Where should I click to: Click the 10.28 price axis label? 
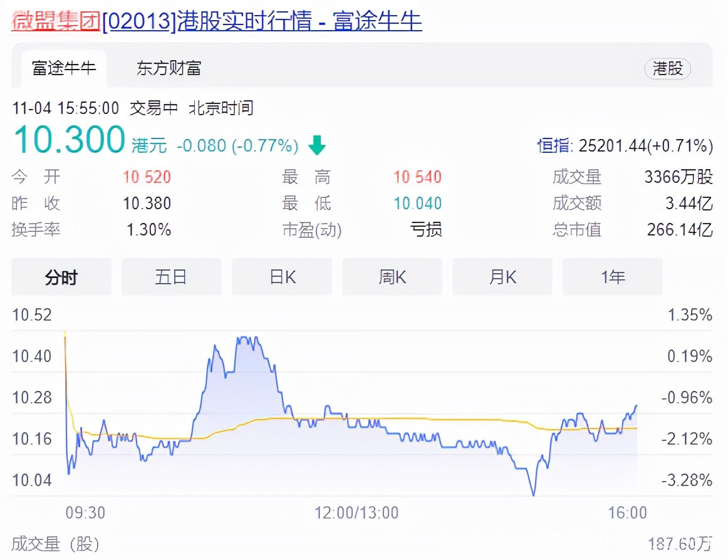click(31, 398)
